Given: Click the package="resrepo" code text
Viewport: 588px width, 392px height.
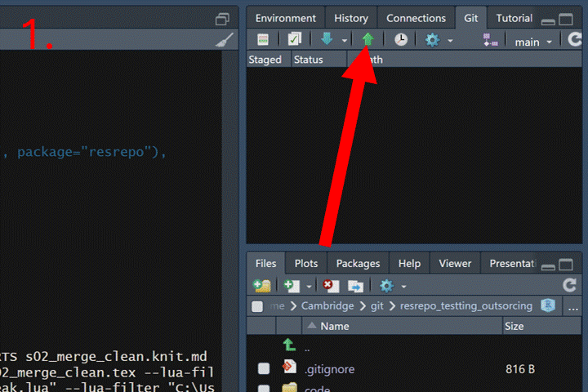Looking at the screenshot, I should (86, 152).
